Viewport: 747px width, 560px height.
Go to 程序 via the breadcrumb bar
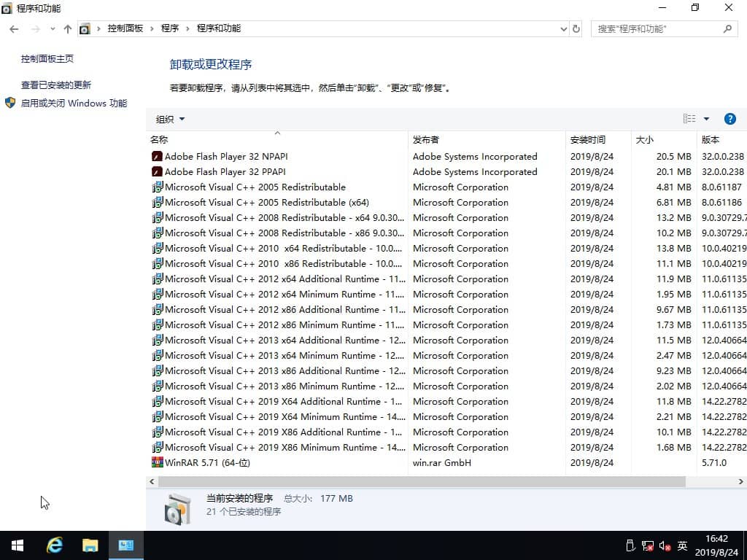(x=170, y=28)
